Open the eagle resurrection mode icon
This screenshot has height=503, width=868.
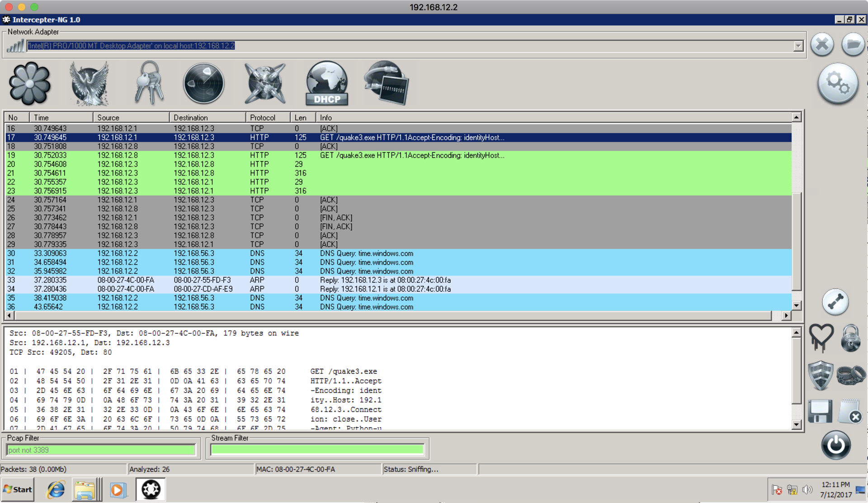point(89,84)
